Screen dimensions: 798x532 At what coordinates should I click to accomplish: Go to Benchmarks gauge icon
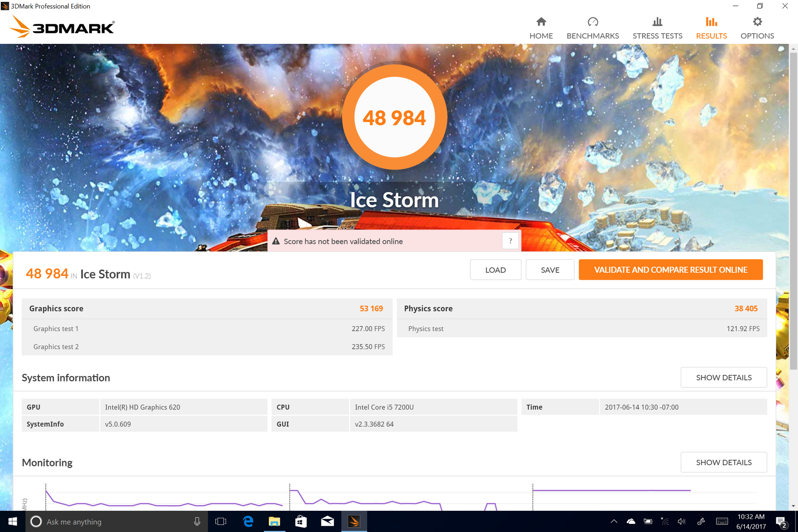point(592,22)
